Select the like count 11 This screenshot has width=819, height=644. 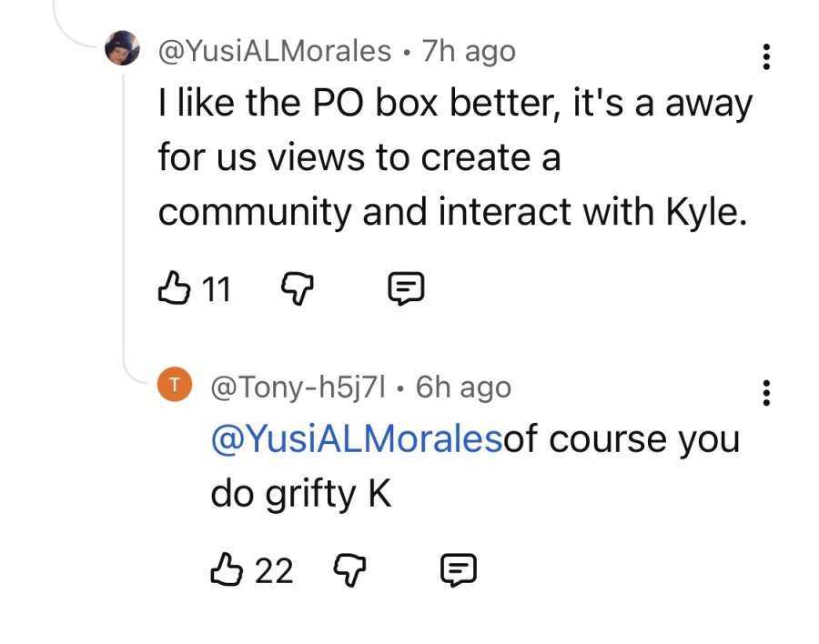pos(217,289)
